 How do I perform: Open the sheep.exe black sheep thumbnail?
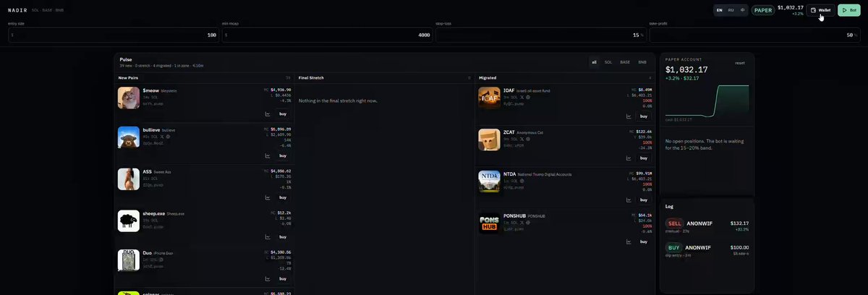pyautogui.click(x=129, y=221)
